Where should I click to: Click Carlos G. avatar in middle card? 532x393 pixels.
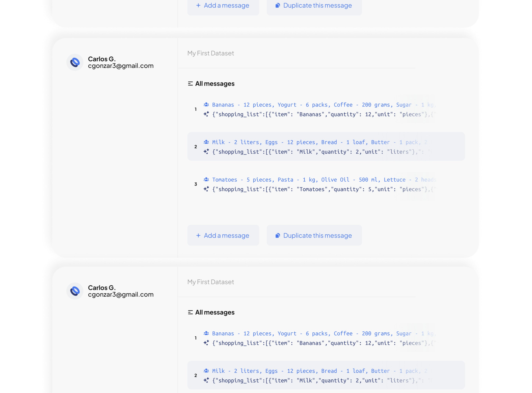(x=75, y=62)
